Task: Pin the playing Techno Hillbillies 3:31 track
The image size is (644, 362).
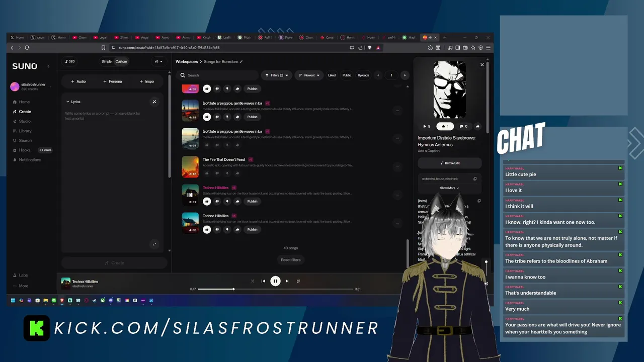Action: [227, 201]
